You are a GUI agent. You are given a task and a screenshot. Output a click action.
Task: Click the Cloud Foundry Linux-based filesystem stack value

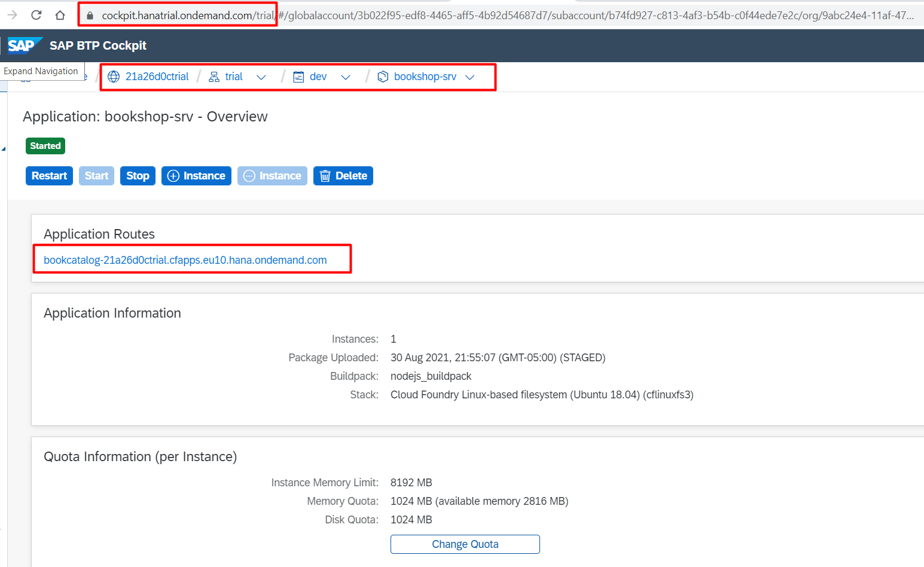coord(542,395)
